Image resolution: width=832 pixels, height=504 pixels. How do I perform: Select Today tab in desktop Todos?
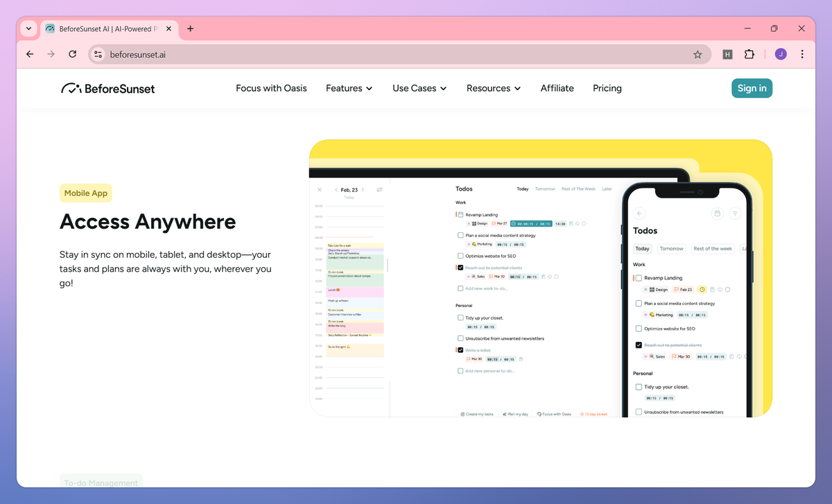[522, 189]
